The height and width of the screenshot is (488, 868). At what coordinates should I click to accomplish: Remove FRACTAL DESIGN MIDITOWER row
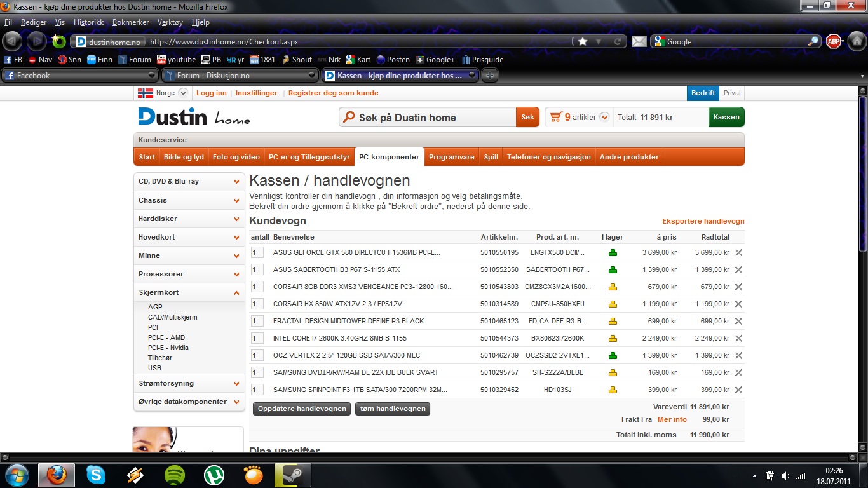(738, 321)
